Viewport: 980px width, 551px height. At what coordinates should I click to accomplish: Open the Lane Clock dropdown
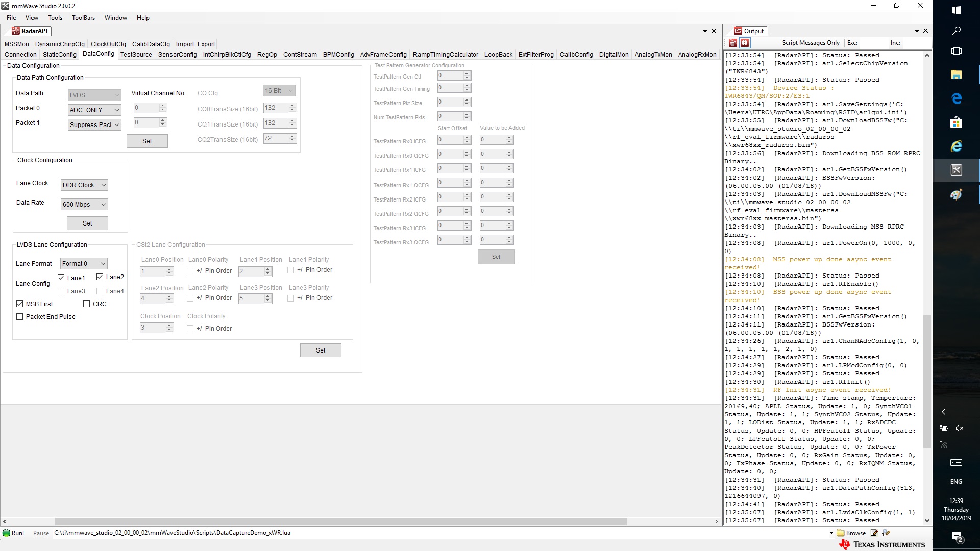click(84, 185)
